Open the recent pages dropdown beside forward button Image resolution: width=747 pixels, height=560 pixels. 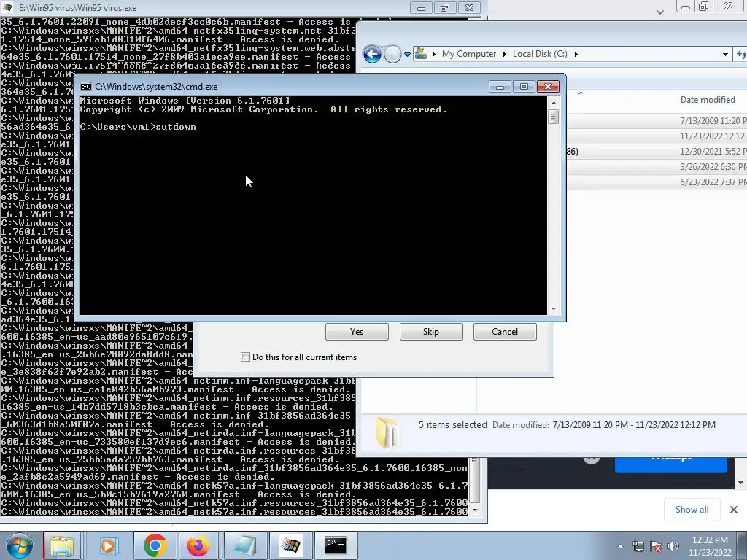(407, 55)
